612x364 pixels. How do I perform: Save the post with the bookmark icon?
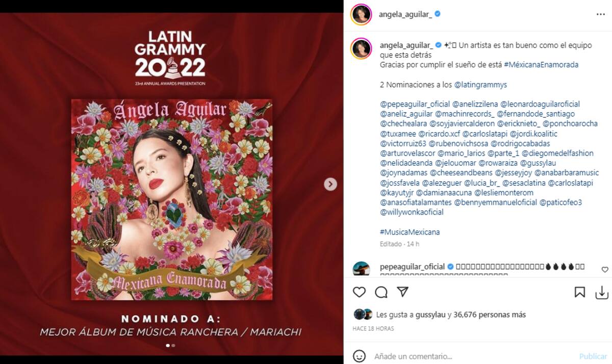coord(580,292)
